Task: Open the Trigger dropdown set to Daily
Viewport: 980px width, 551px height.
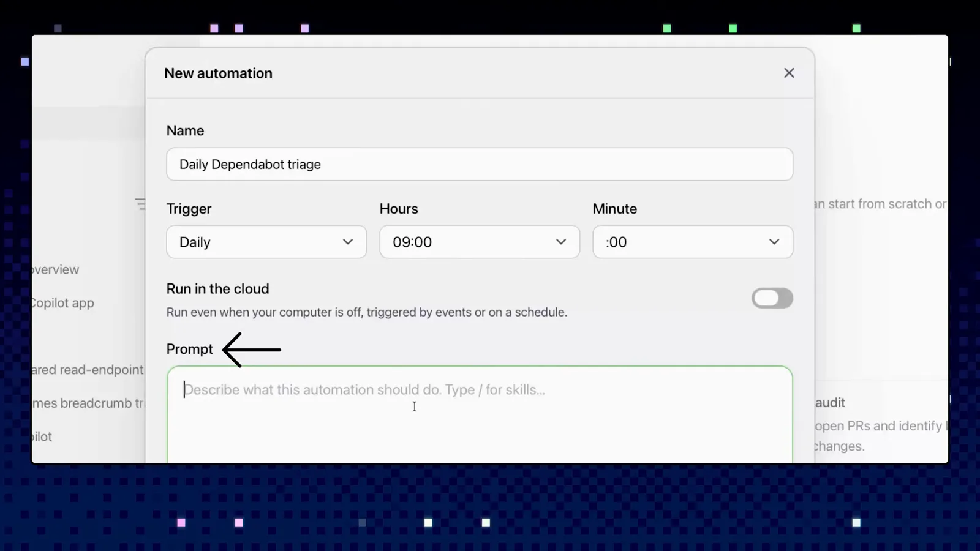Action: coord(266,242)
